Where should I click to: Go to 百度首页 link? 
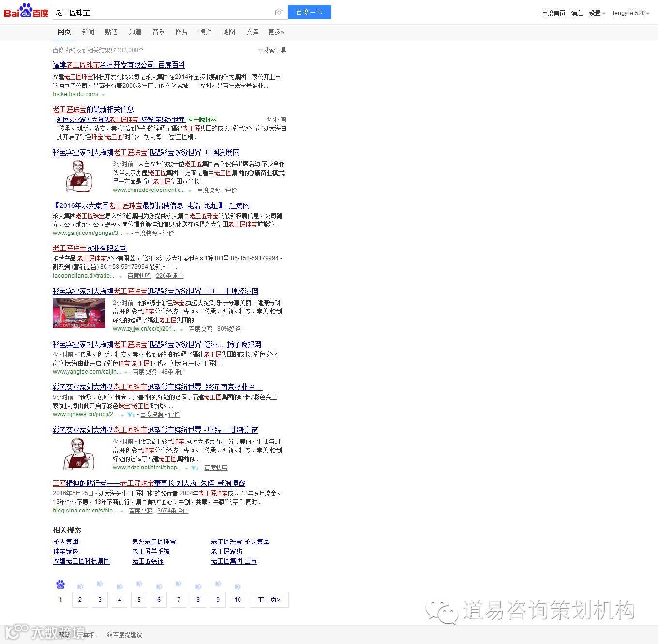click(x=553, y=13)
